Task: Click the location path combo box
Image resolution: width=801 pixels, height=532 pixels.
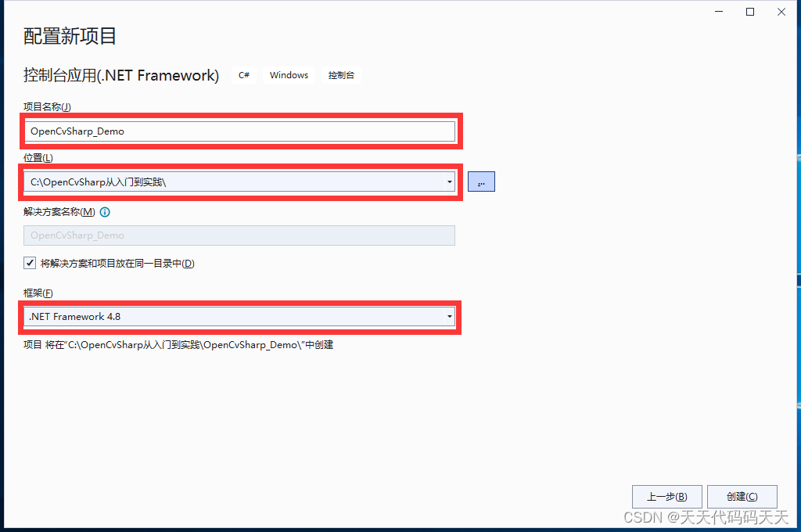Action: 239,182
